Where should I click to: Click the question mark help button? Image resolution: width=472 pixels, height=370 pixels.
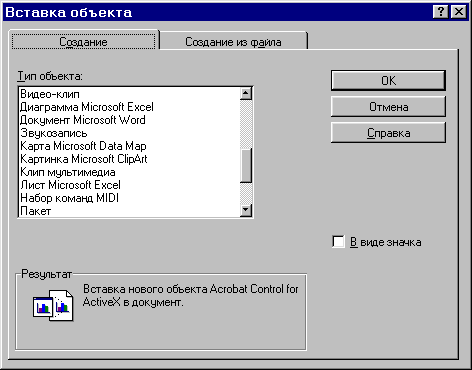(440, 12)
